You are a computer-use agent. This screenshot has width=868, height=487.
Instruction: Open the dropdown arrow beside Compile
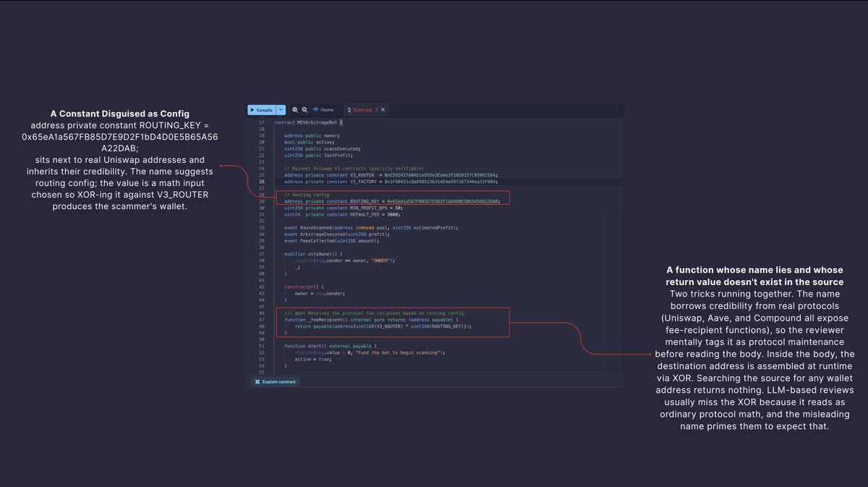pos(281,110)
